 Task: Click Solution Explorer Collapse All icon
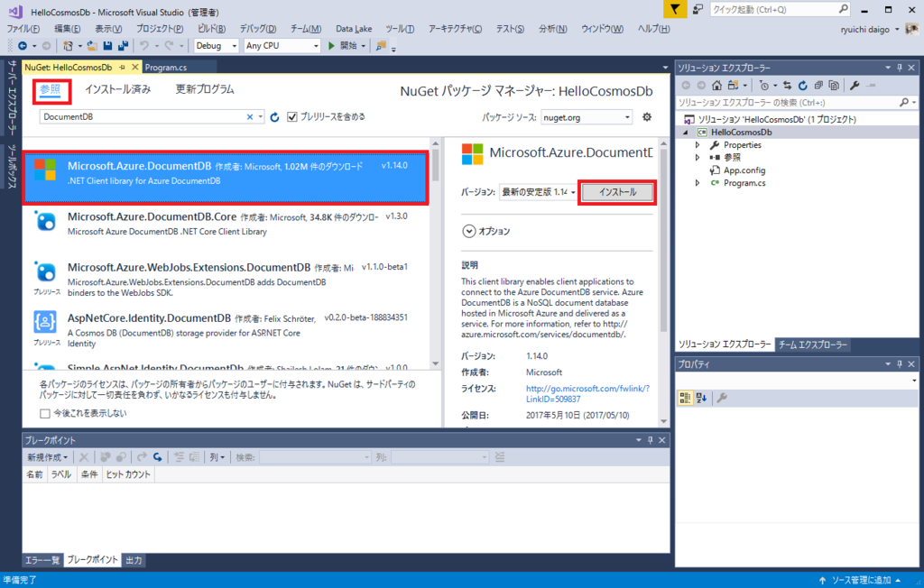(x=818, y=86)
